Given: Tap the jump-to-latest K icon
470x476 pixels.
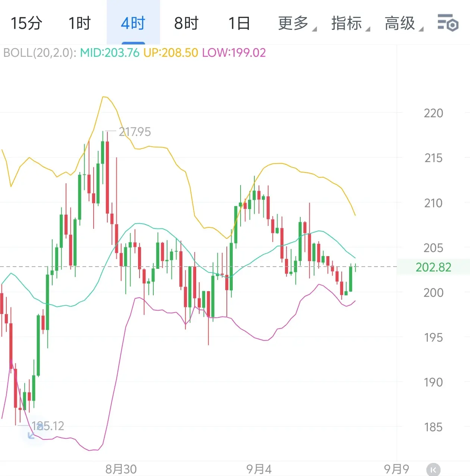Looking at the screenshot, I should [433, 469].
